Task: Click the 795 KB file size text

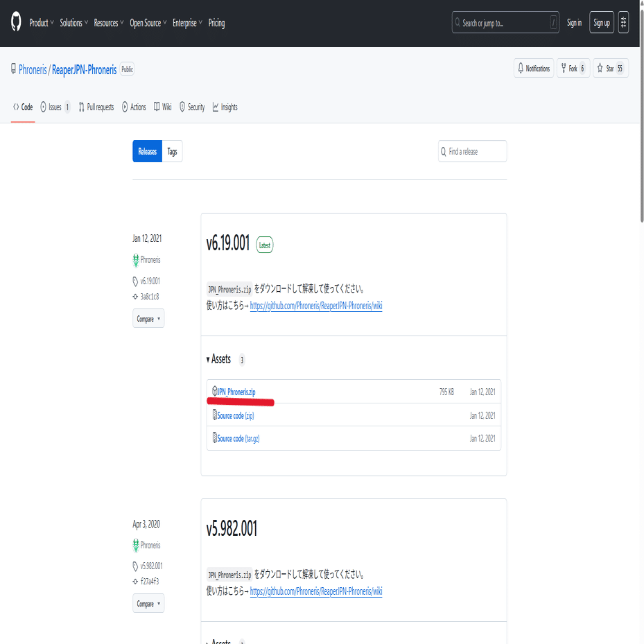Action: (446, 392)
